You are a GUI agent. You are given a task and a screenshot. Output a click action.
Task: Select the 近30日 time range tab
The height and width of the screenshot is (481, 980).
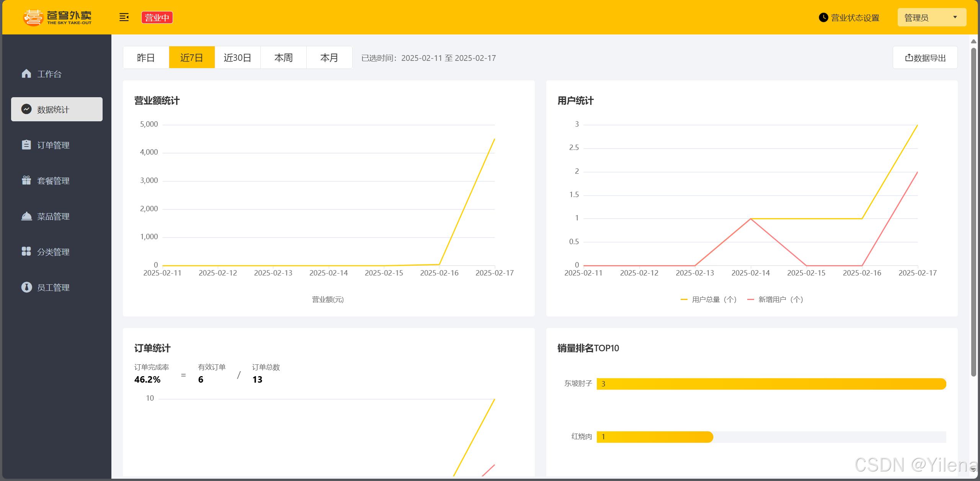237,57
